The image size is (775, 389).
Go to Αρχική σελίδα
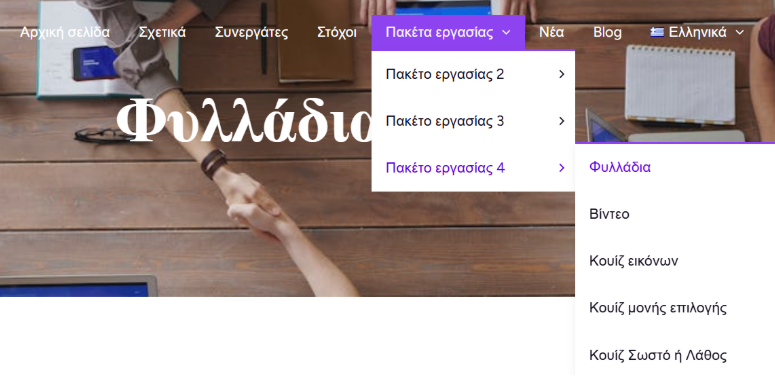(x=65, y=32)
